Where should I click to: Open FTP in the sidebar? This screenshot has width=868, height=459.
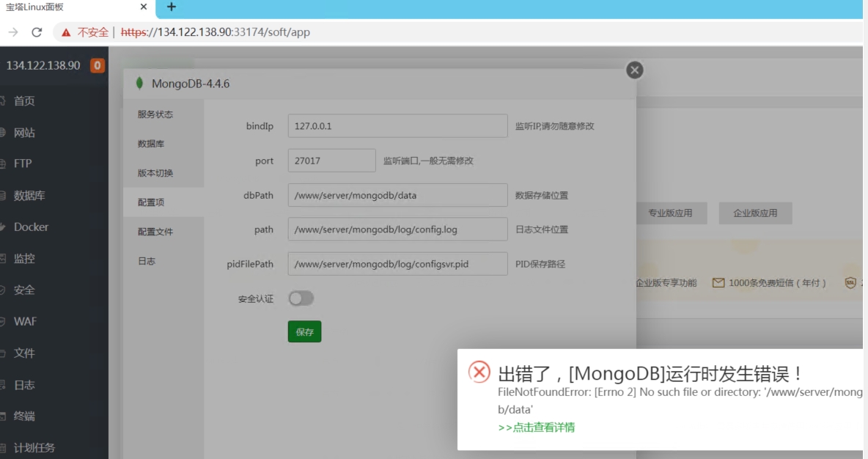tap(23, 164)
